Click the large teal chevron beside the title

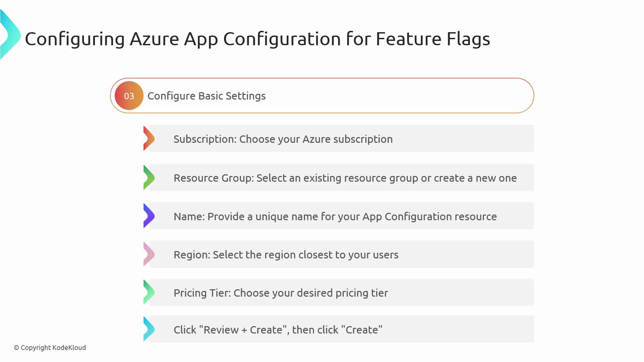coord(11,35)
